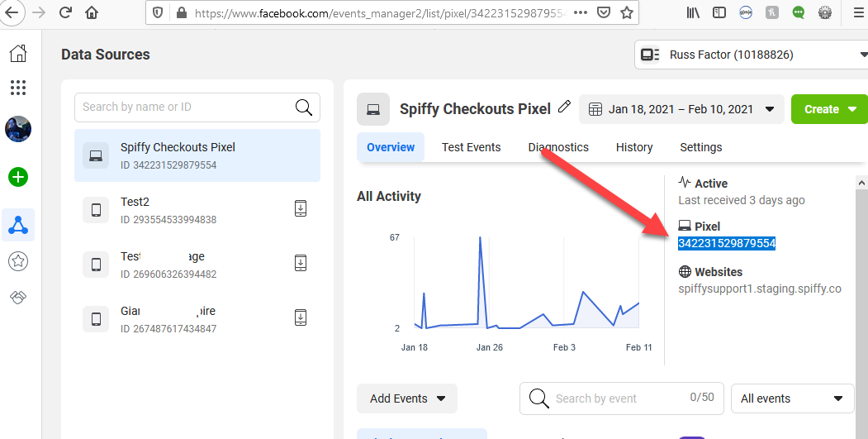Go back with the browser back arrow
This screenshot has height=439, width=868.
(12, 12)
